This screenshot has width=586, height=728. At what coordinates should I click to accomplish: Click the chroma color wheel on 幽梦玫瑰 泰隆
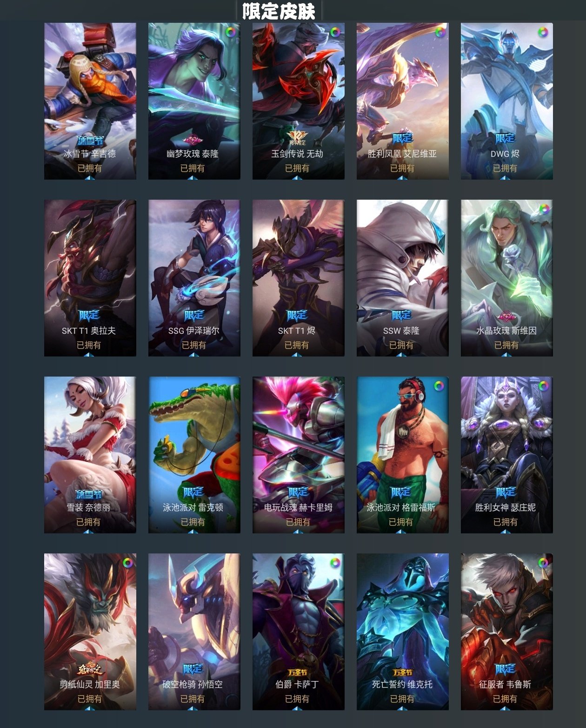[x=231, y=32]
